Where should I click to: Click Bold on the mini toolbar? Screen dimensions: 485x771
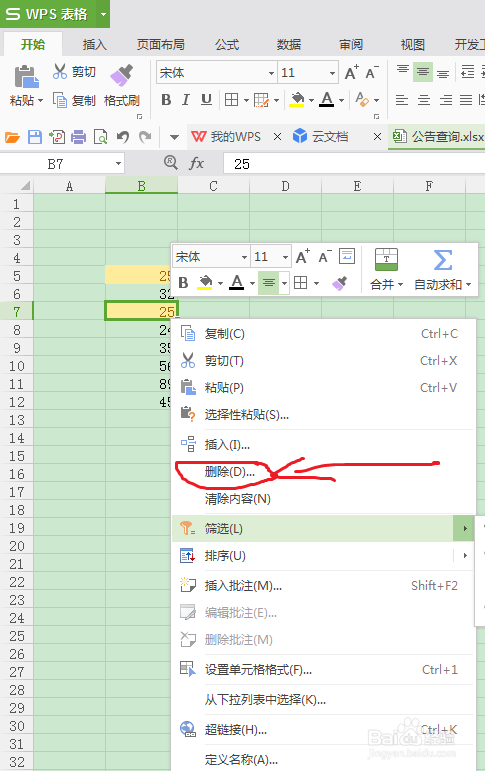pyautogui.click(x=183, y=283)
